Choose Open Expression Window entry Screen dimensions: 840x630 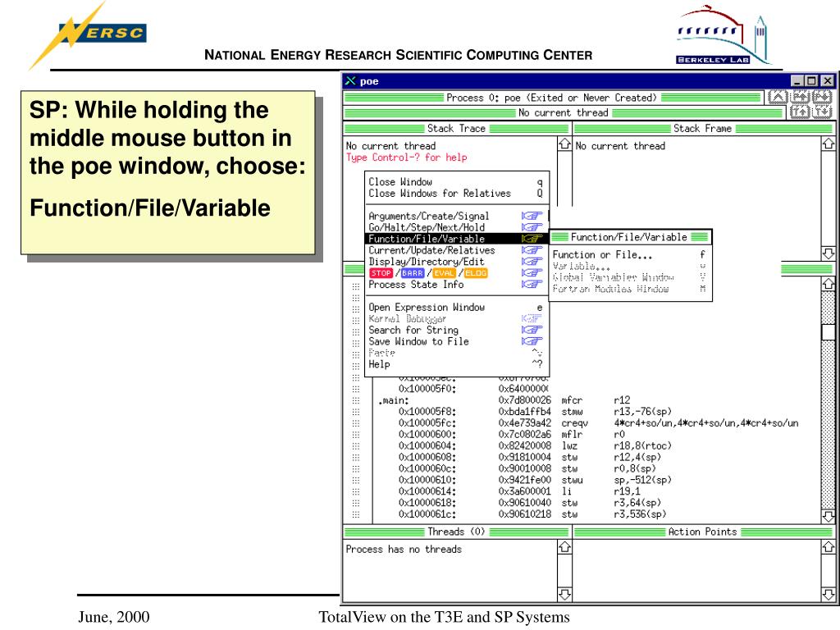click(456, 308)
